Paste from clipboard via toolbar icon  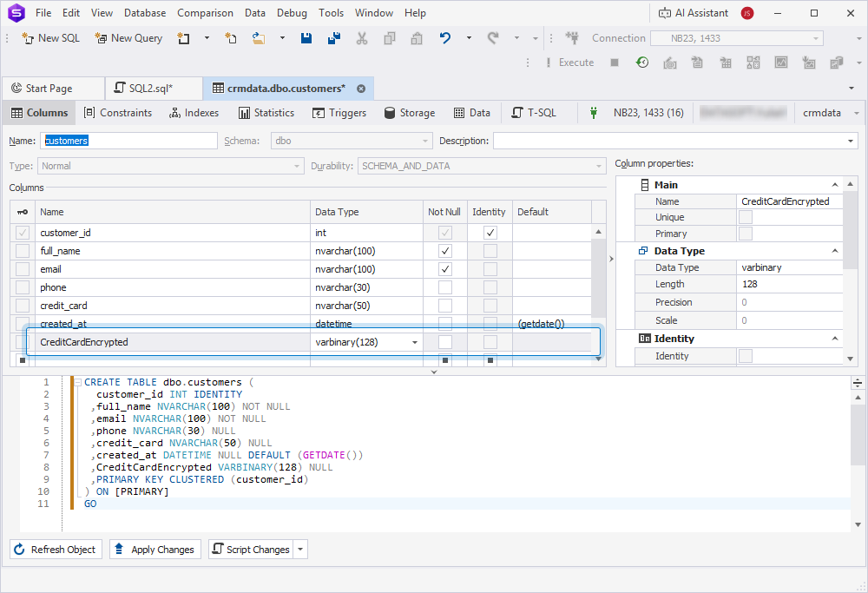[418, 38]
